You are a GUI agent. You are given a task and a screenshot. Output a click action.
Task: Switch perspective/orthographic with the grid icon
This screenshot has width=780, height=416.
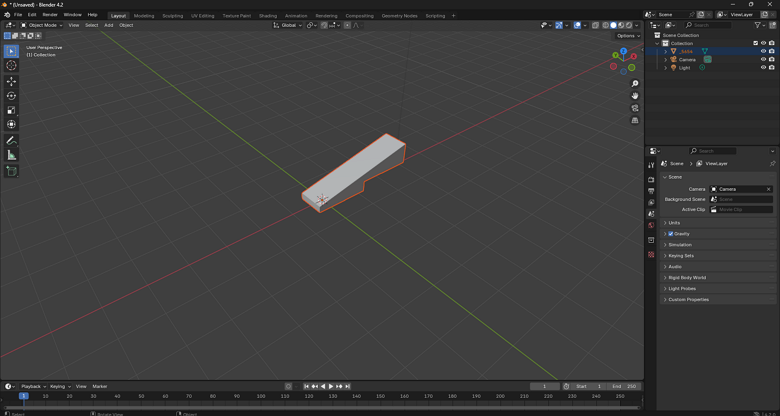[635, 120]
